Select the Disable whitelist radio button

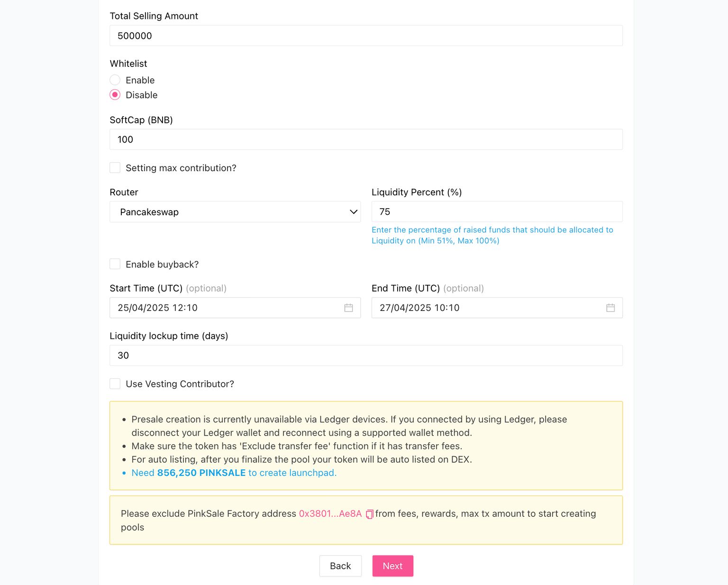pyautogui.click(x=115, y=95)
